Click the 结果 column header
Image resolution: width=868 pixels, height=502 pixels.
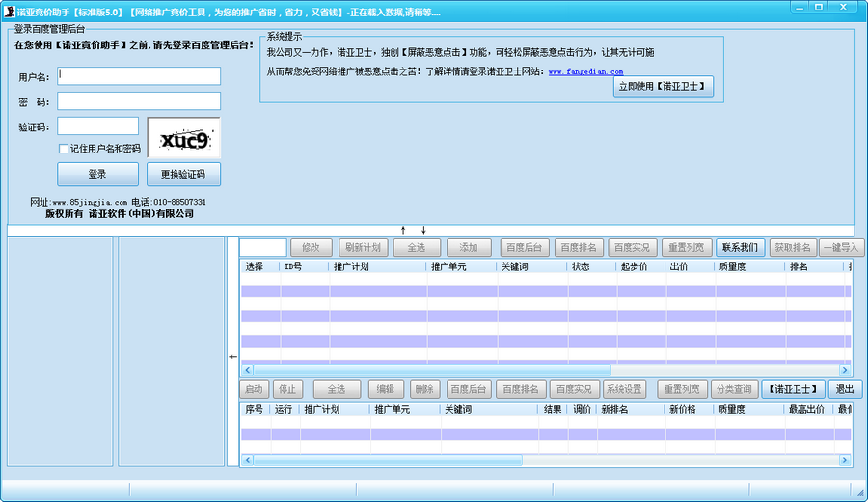553,409
